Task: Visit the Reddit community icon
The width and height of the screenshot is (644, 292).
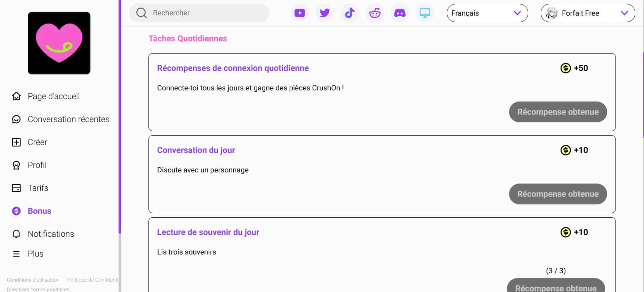Action: click(375, 13)
